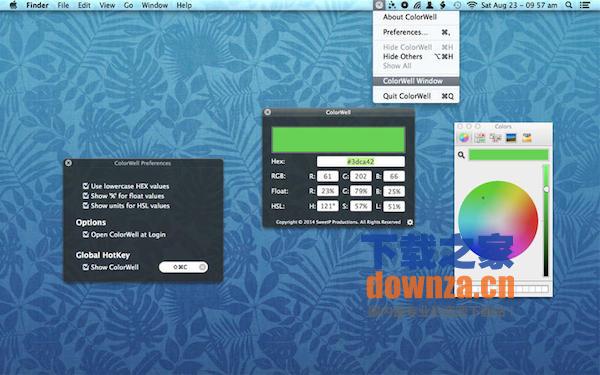The height and width of the screenshot is (375, 600).
Task: Open Spotlight search magnifier
Action: (569, 5)
